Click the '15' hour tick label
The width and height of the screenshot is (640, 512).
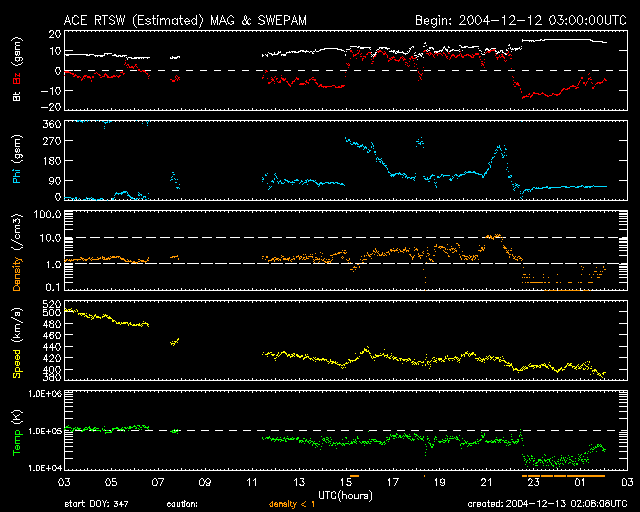[346, 483]
